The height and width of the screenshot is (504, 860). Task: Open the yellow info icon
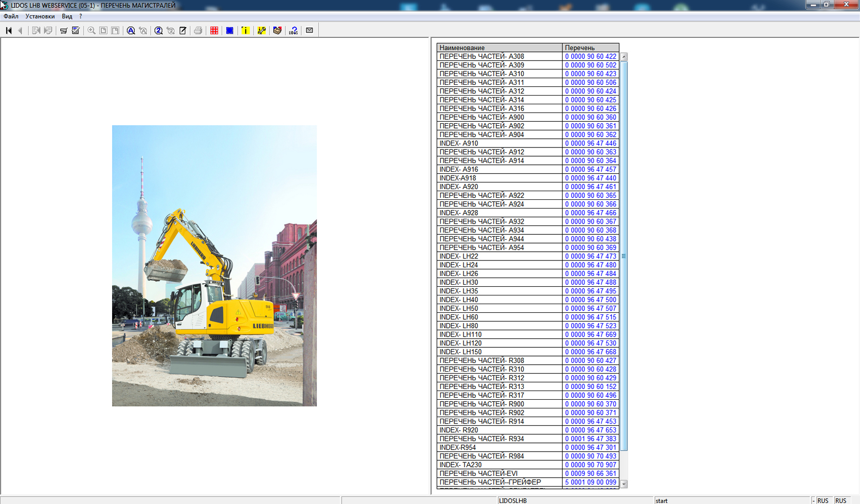[x=246, y=31]
